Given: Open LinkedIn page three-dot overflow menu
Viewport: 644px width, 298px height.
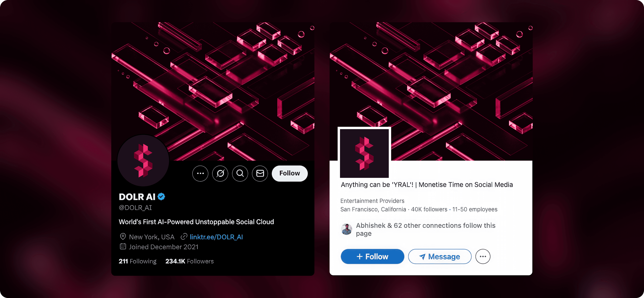Looking at the screenshot, I should [483, 256].
